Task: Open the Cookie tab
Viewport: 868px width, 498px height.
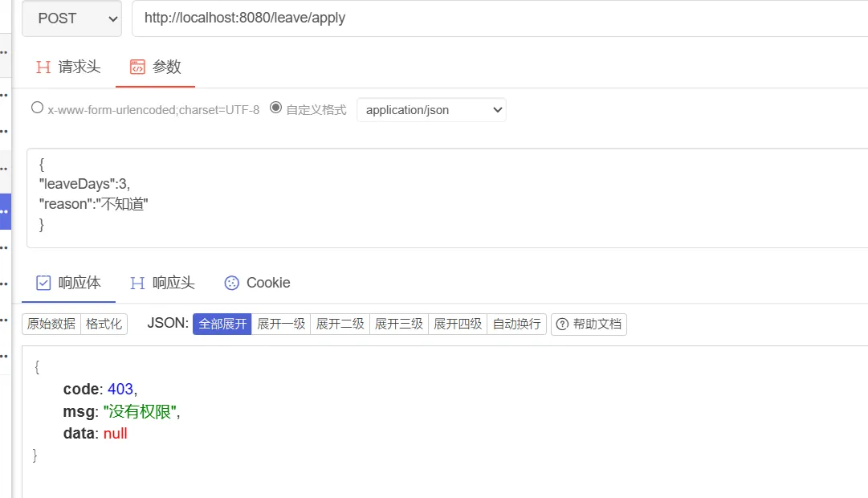Action: click(x=267, y=283)
